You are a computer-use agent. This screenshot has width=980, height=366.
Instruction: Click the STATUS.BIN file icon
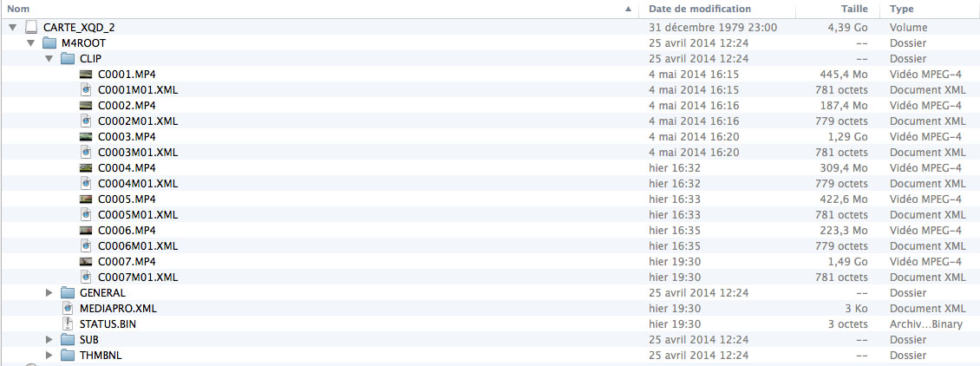tap(69, 324)
